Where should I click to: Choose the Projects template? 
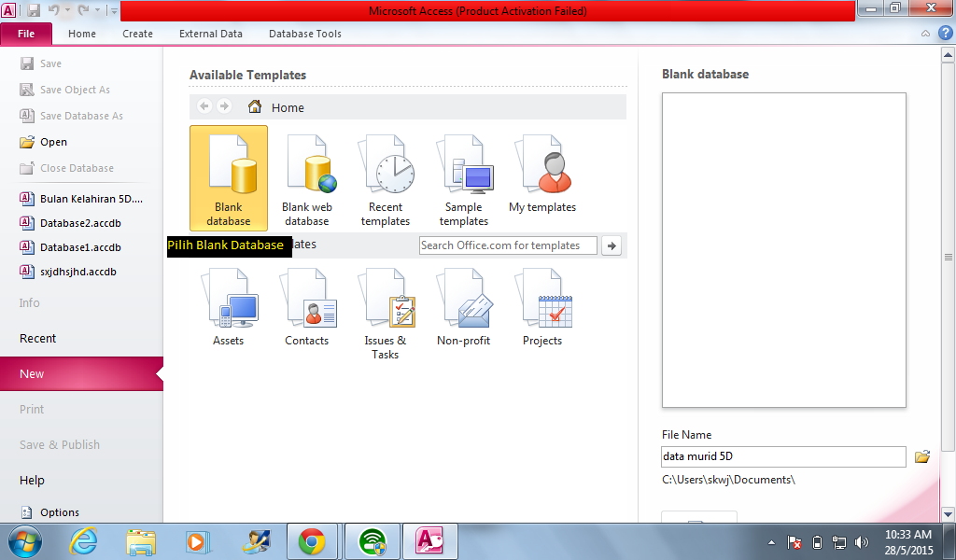(x=542, y=308)
